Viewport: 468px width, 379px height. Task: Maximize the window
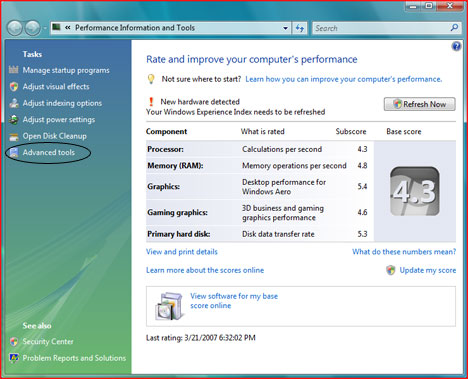coord(429,6)
